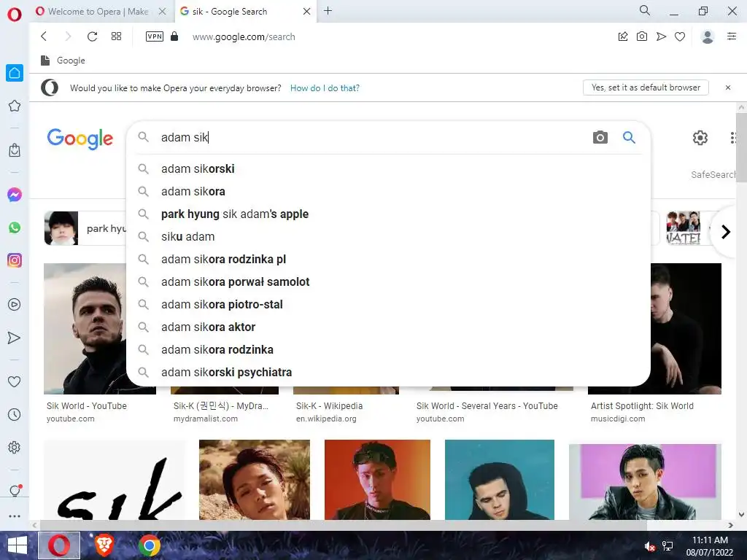This screenshot has width=747, height=560.
Task: Open Sik World - Several Years caption
Action: click(x=487, y=405)
